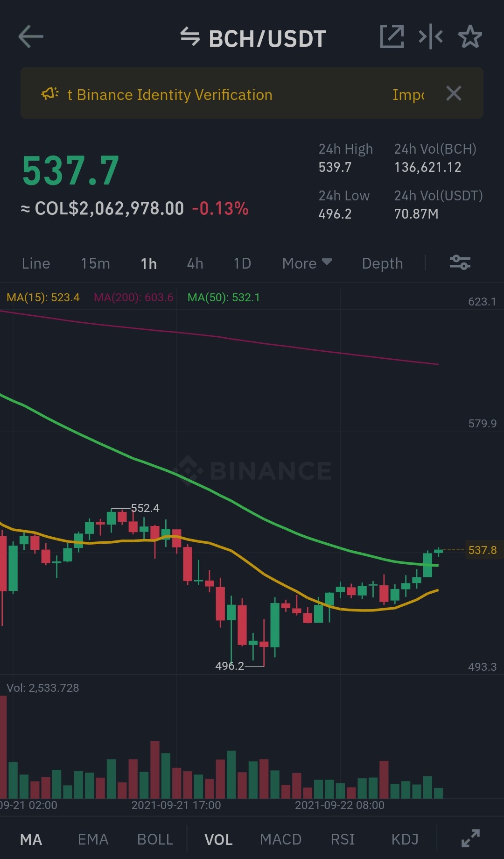Screen dimensions: 504x859
Task: Open chart settings sliders icon
Action: tap(460, 263)
